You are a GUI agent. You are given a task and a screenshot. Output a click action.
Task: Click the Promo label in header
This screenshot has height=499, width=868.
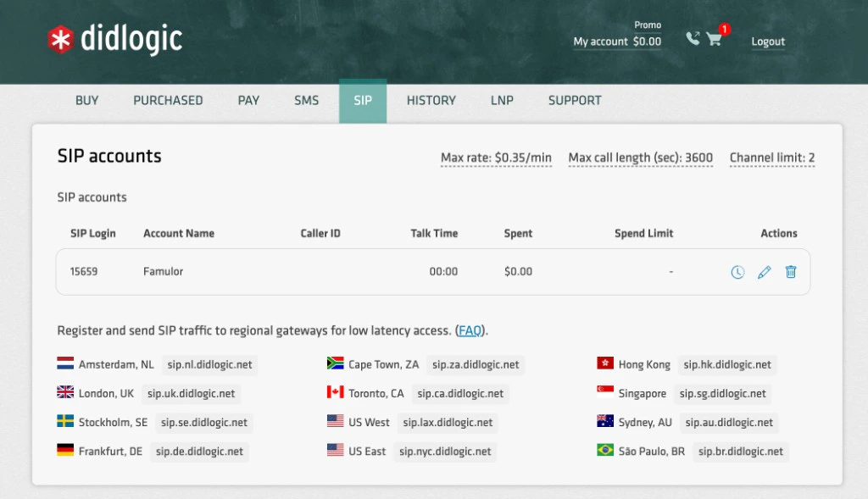648,25
